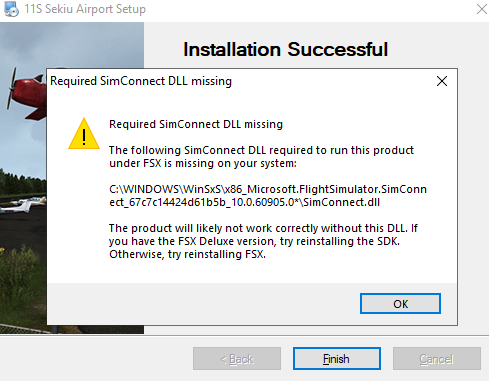489x381 pixels.
Task: Click the greyed-out Back button
Action: click(x=237, y=359)
